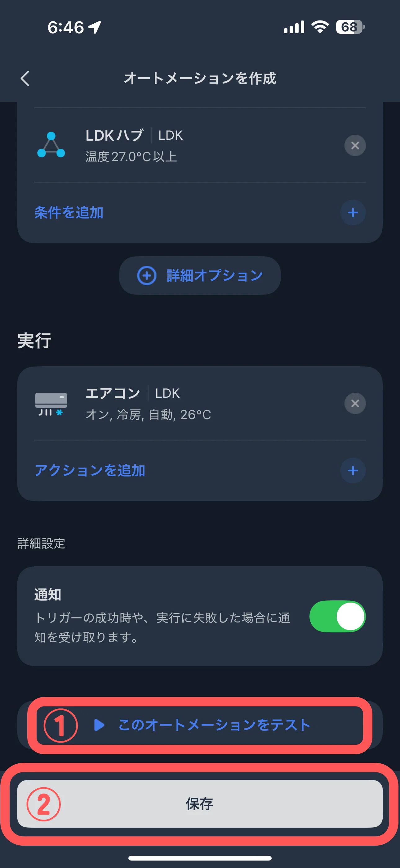Click plus icon beside 条件を追加

353,213
